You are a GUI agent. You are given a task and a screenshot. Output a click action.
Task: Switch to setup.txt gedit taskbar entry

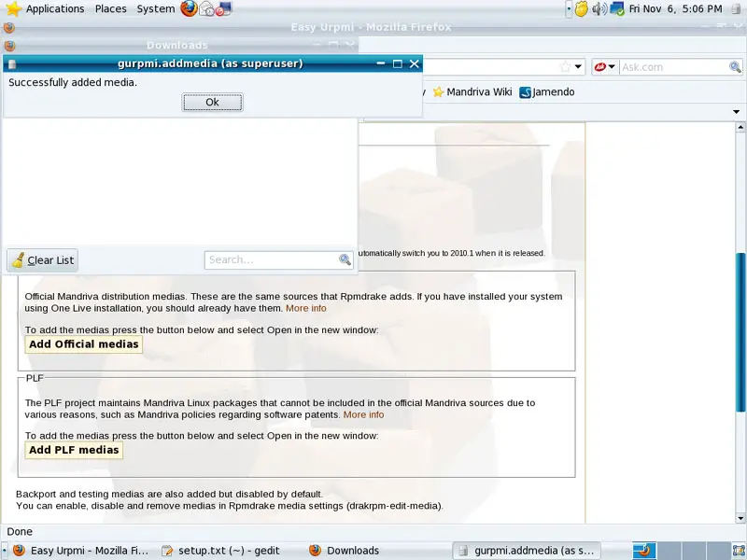pos(221,551)
